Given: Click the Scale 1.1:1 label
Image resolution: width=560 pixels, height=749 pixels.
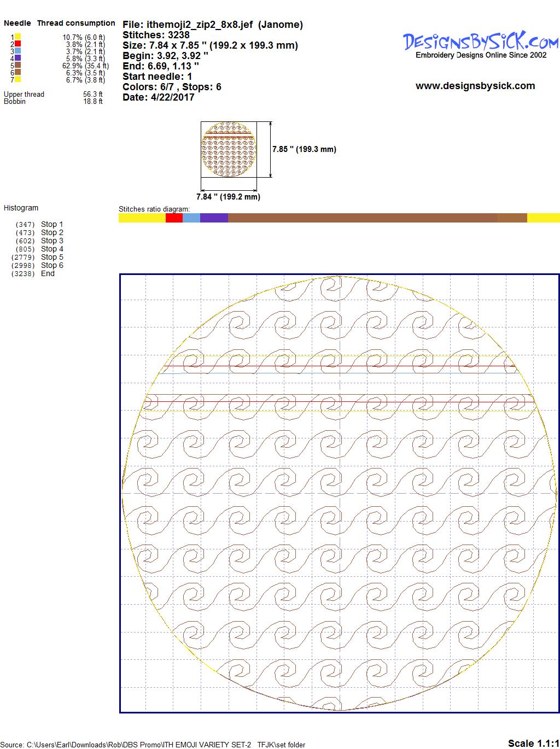Looking at the screenshot, I should click(533, 743).
